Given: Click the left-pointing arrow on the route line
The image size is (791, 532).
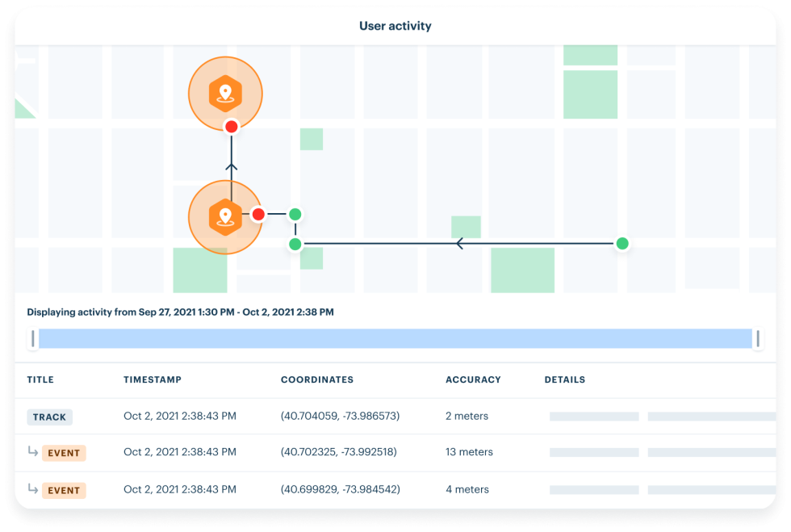Looking at the screenshot, I should 459,244.
